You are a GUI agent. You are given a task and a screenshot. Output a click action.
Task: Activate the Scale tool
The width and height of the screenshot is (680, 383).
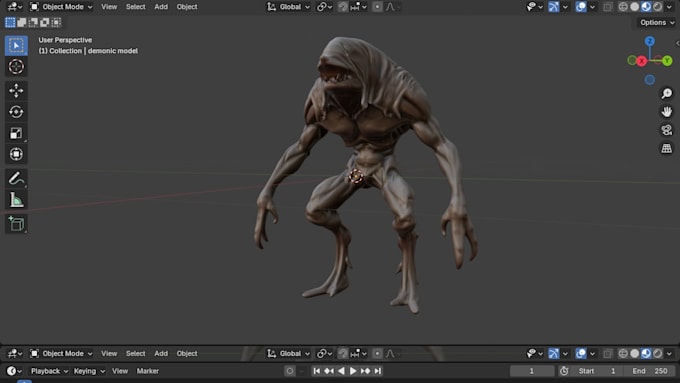[x=16, y=133]
